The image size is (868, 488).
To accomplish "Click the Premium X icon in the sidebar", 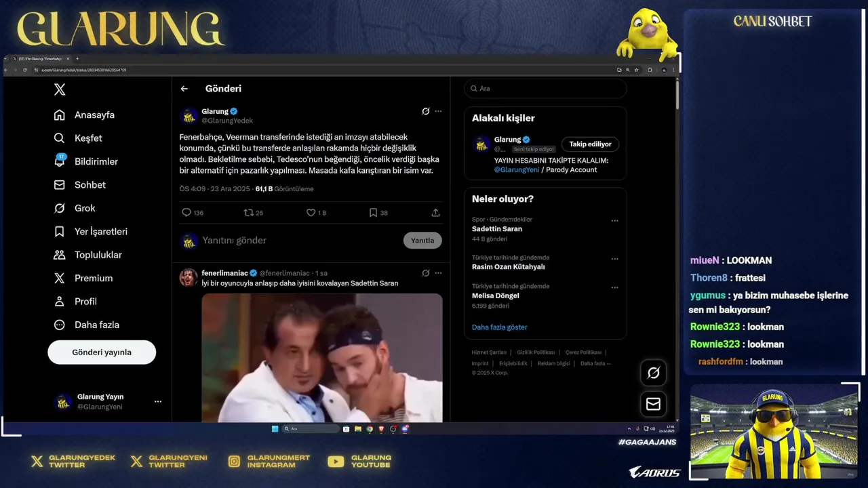I will (x=60, y=278).
